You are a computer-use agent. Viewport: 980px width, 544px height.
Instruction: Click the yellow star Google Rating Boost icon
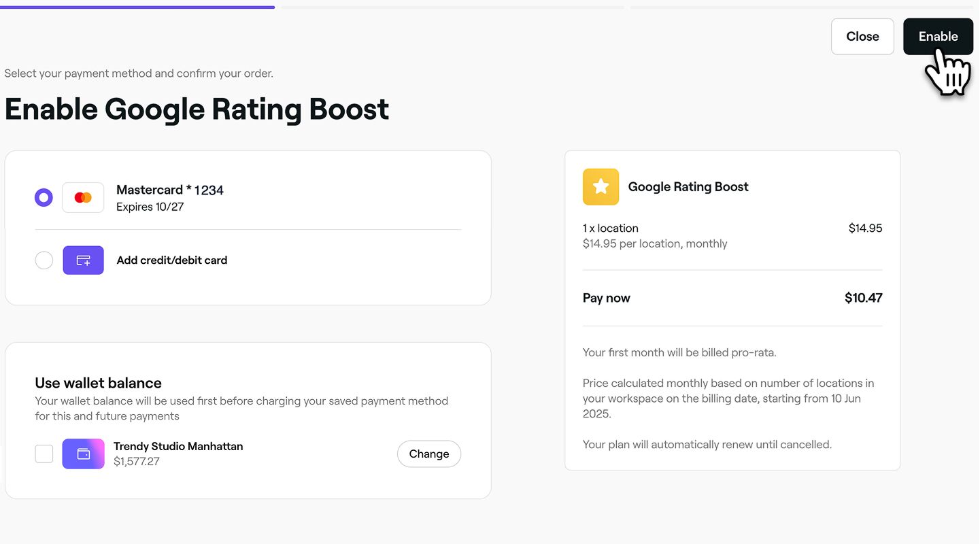pyautogui.click(x=601, y=187)
